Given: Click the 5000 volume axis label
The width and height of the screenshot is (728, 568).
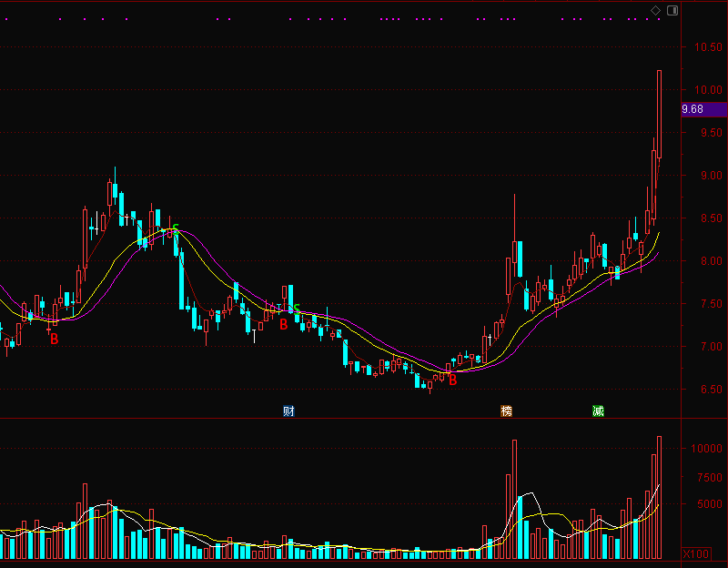Looking at the screenshot, I should click(710, 504).
